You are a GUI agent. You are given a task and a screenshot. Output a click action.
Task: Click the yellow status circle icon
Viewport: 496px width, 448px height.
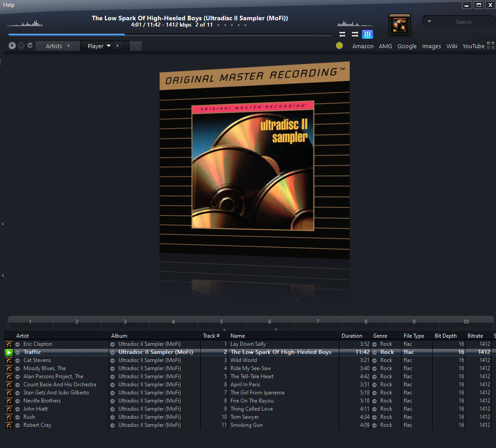[339, 45]
